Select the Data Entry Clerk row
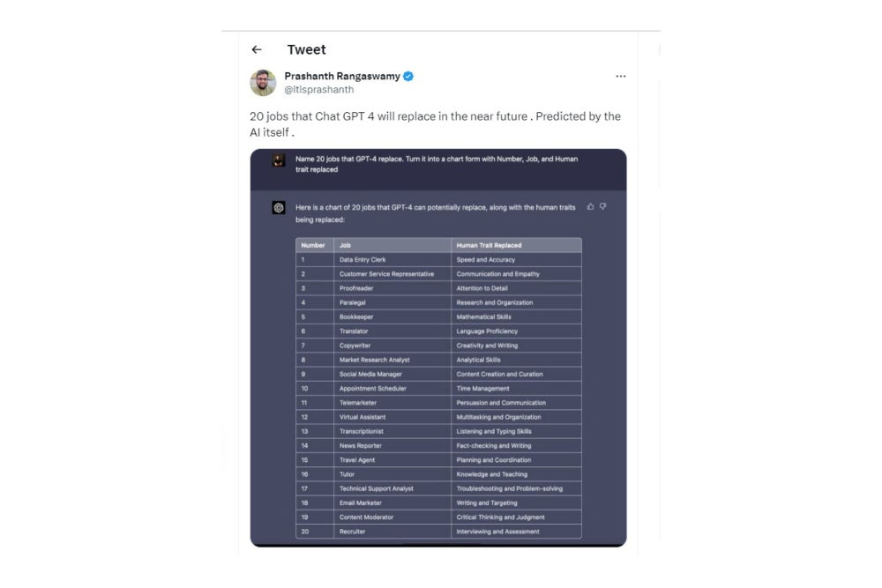Screen dimensions: 882x588 click(x=438, y=260)
